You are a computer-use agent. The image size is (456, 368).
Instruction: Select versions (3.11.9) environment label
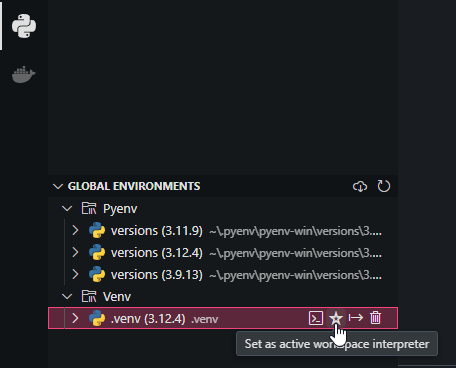[157, 231]
